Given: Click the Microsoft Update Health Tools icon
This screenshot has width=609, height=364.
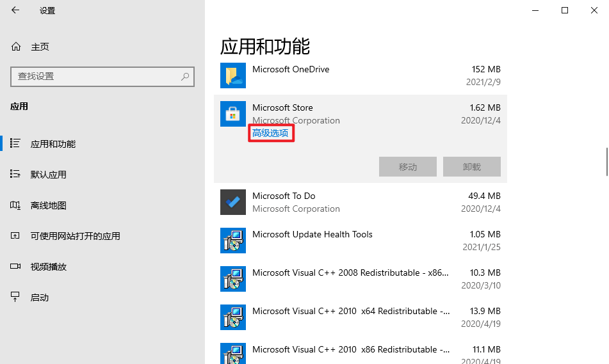Looking at the screenshot, I should click(x=233, y=240).
